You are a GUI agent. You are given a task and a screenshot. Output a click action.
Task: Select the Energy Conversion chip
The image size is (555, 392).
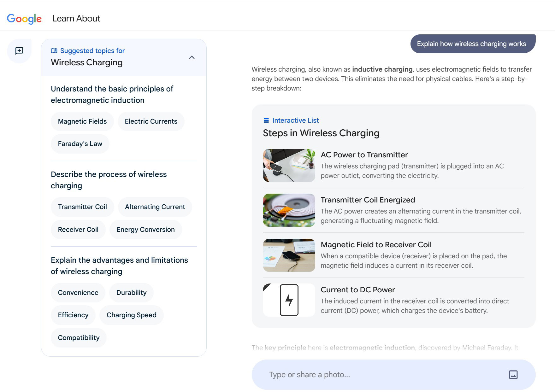coord(145,230)
